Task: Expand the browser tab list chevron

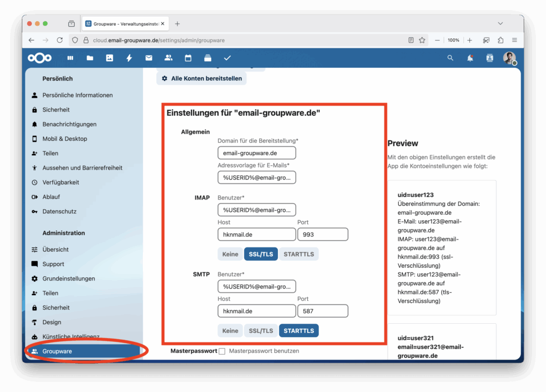Action: (x=500, y=23)
